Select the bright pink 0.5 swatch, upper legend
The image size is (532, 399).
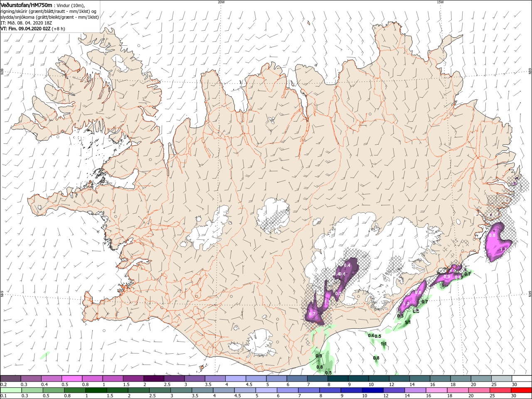pyautogui.click(x=72, y=379)
